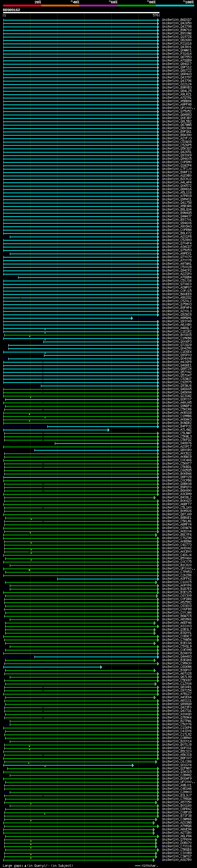Select label UniRef100_A6LP84
The width and height of the screenshot is (197, 868).
pos(177,836)
